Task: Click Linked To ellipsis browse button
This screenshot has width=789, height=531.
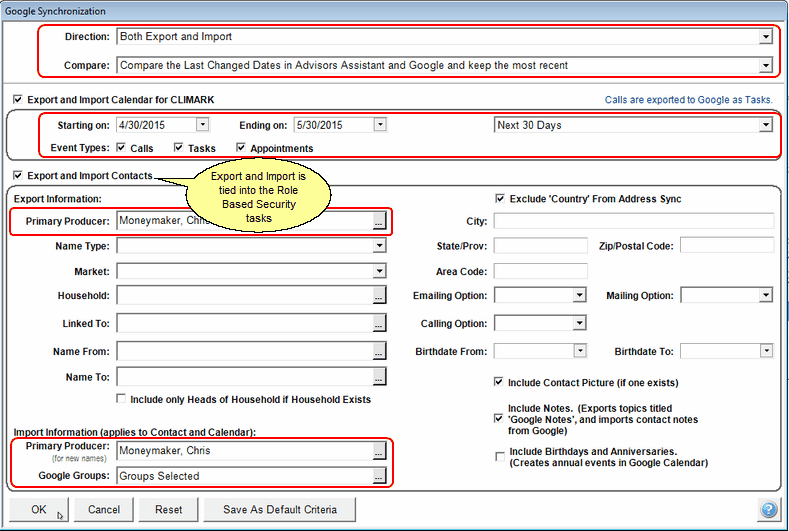Action: (379, 323)
